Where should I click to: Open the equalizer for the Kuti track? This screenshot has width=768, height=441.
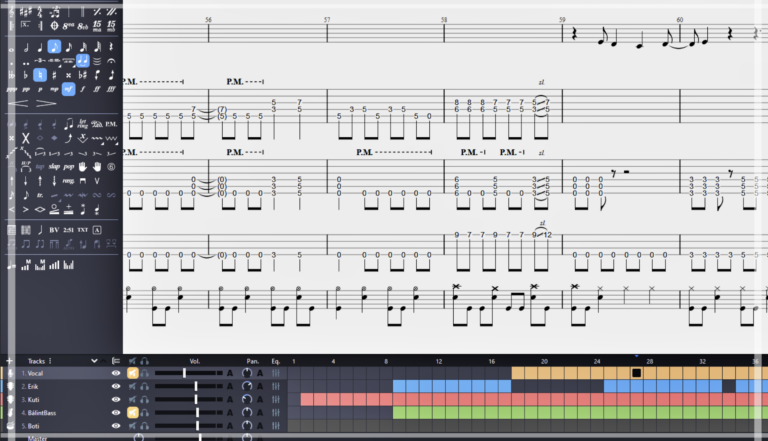[x=276, y=399]
